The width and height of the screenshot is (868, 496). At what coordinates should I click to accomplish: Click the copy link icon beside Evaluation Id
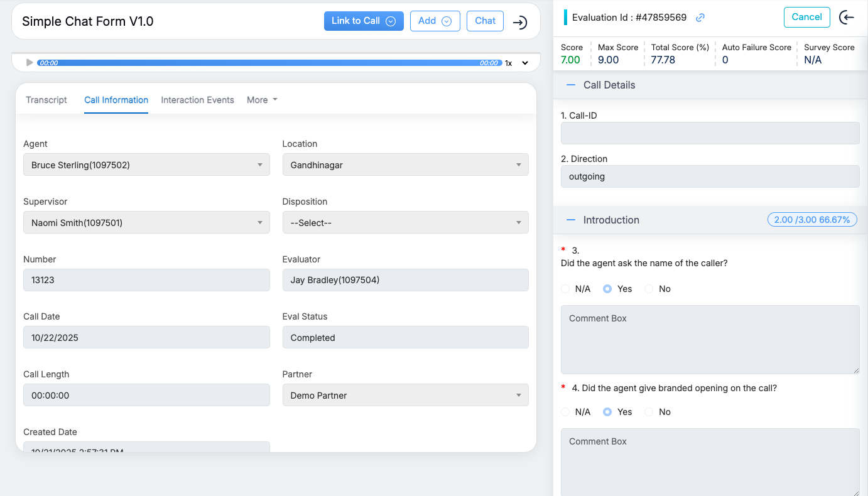[x=700, y=18]
